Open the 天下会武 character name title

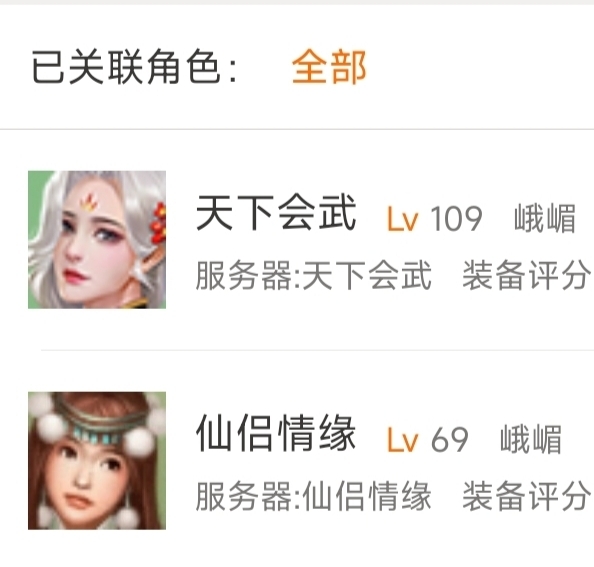pyautogui.click(x=276, y=212)
